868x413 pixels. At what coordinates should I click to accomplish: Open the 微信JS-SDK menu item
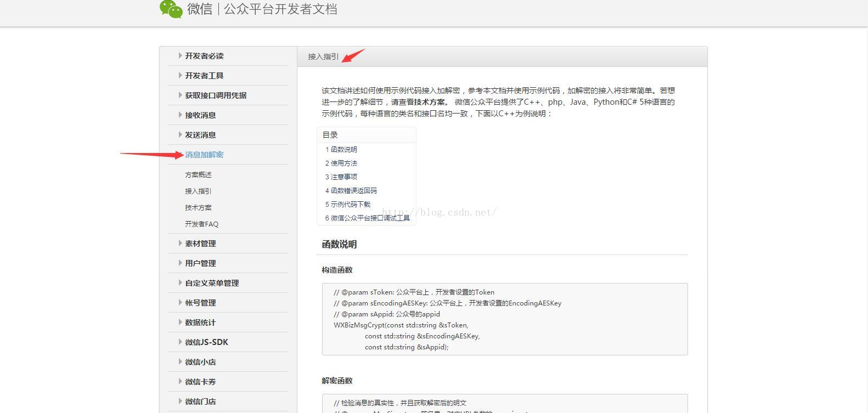(x=206, y=342)
